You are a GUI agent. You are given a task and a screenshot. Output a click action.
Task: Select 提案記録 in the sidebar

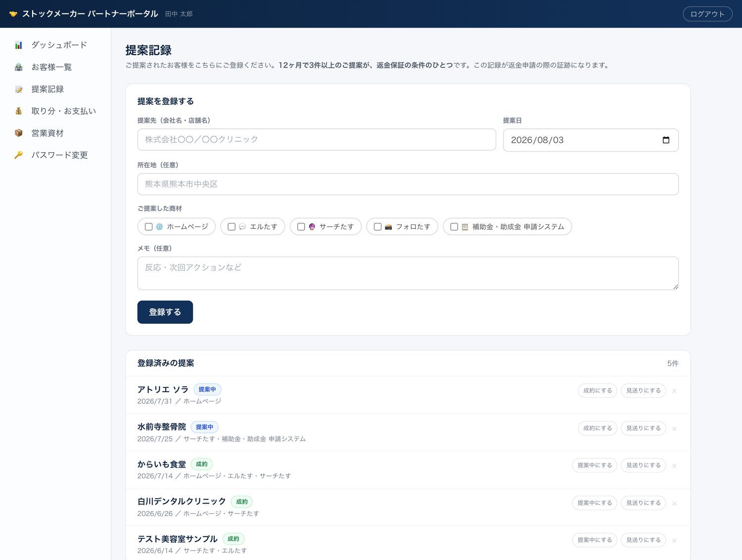55,89
